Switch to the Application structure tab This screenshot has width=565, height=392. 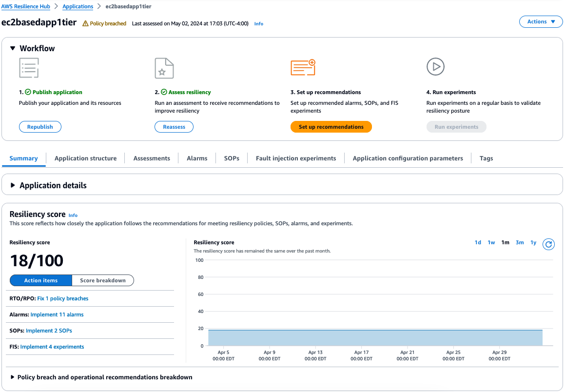[85, 158]
